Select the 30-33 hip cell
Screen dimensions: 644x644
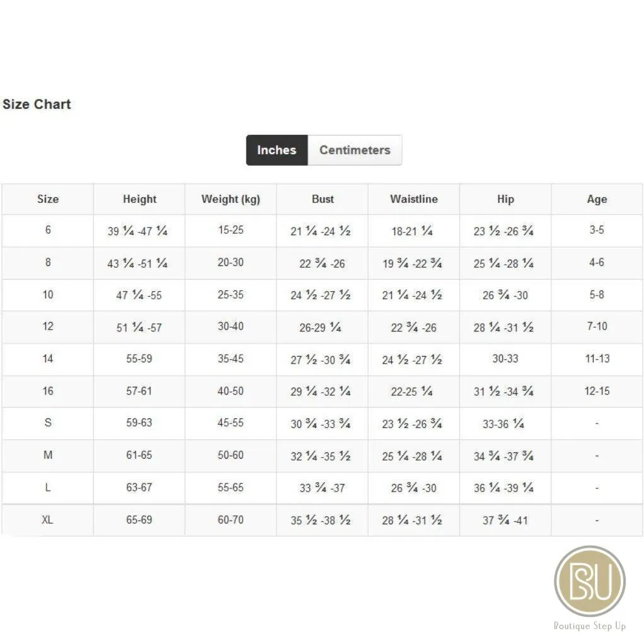pos(505,359)
